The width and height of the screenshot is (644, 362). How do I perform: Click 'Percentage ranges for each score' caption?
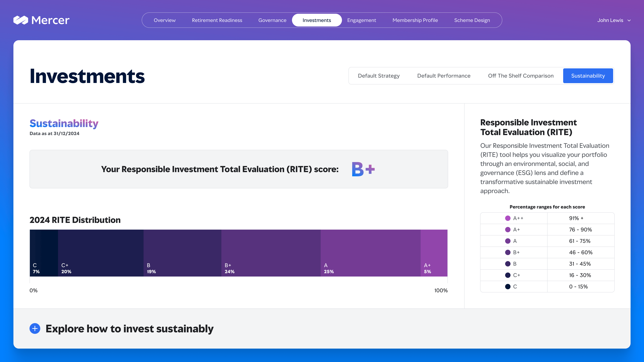click(547, 207)
